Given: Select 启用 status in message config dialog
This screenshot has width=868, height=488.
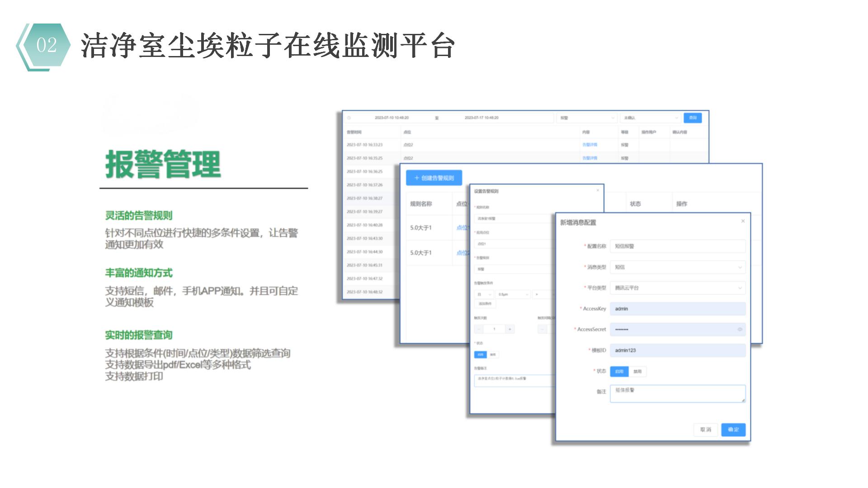Looking at the screenshot, I should click(x=619, y=371).
